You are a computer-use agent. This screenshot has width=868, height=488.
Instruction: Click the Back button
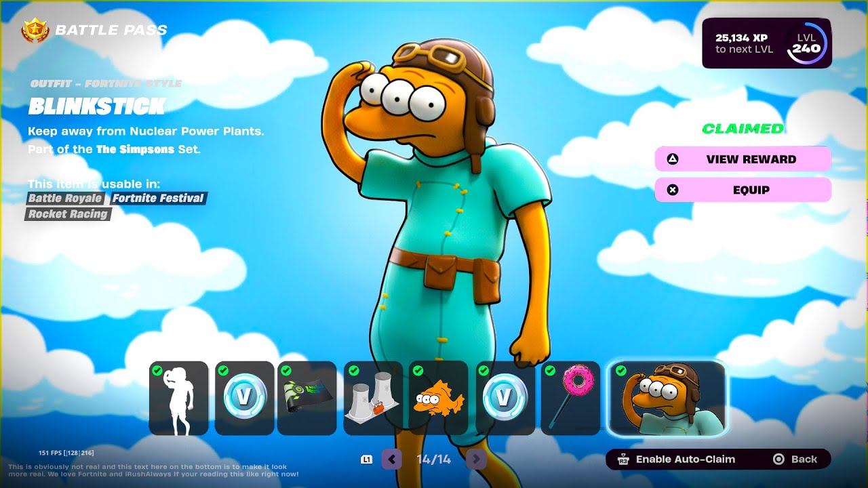[x=796, y=460]
